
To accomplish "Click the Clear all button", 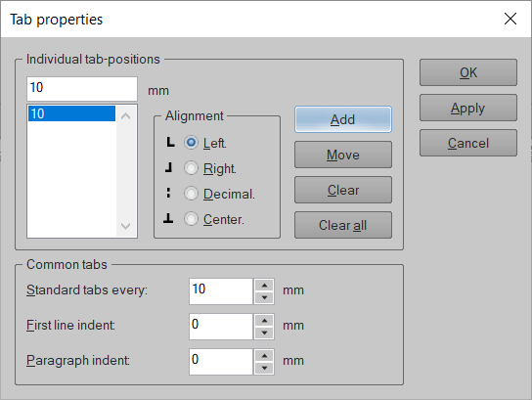I will coord(343,225).
